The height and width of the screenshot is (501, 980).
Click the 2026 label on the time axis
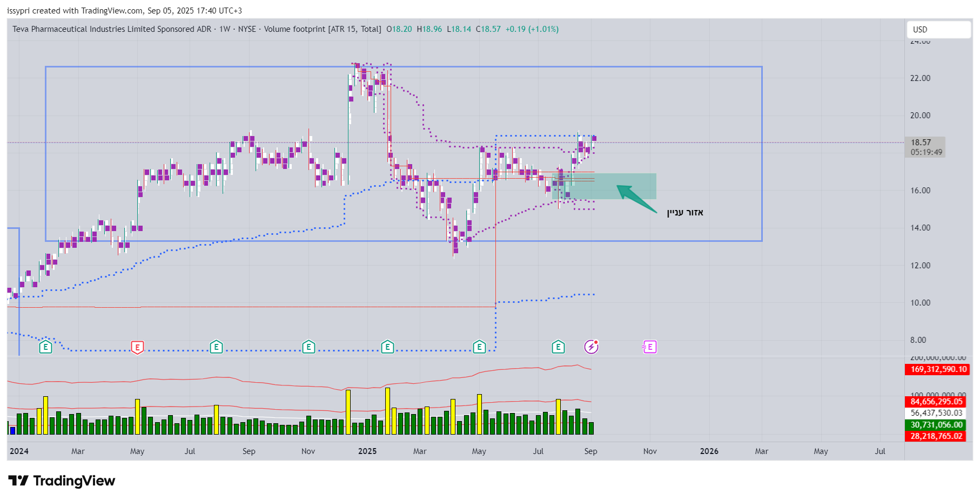709,451
